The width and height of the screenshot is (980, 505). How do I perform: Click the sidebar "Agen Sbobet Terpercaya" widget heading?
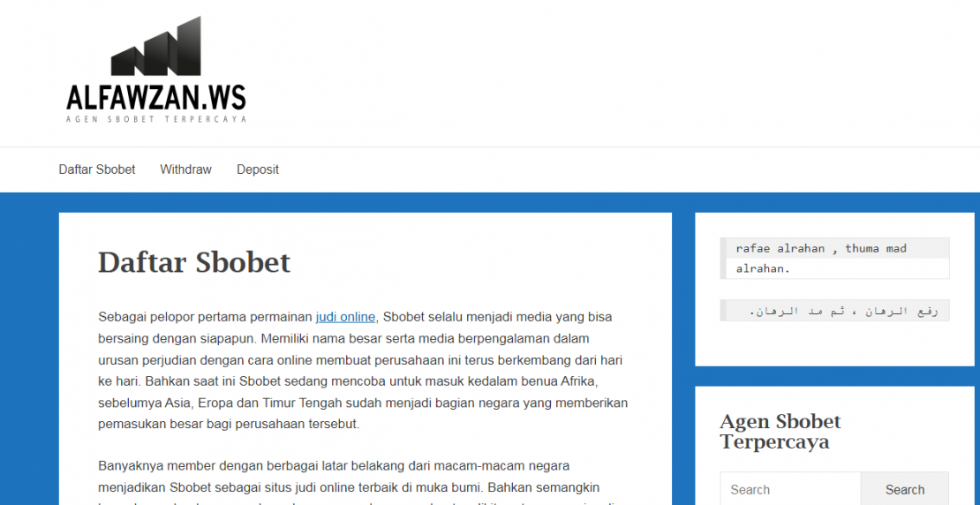pos(780,432)
